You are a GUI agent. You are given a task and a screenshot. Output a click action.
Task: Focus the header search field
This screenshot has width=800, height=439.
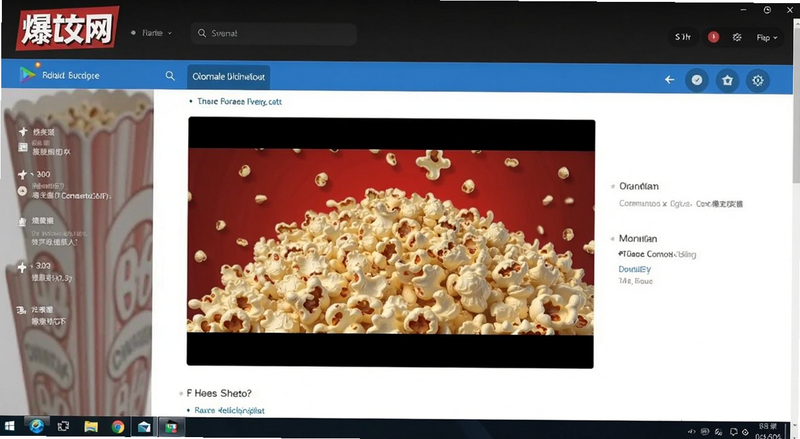(274, 33)
